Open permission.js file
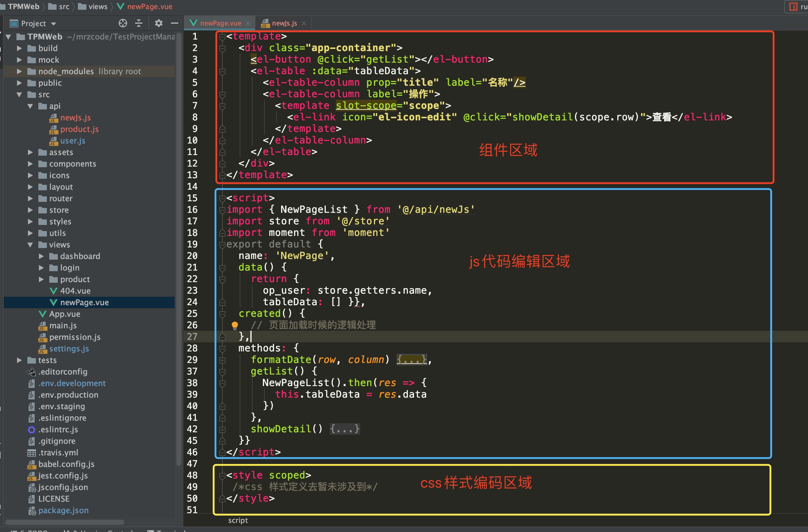The width and height of the screenshot is (808, 532). click(x=75, y=337)
